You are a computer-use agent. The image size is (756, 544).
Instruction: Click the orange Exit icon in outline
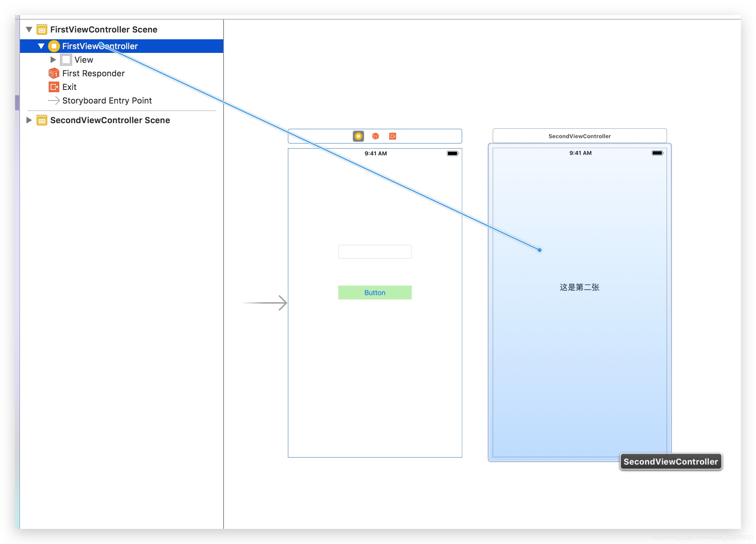point(54,87)
